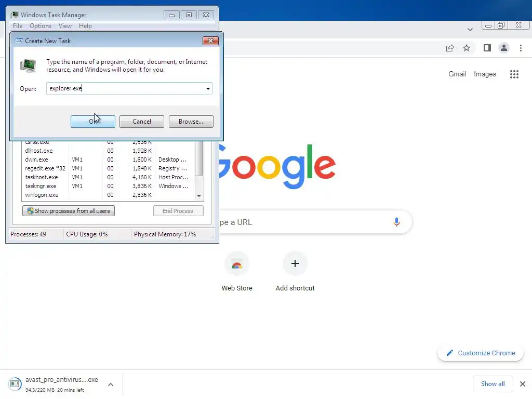Click Physical Memory: 17% status

(x=165, y=234)
